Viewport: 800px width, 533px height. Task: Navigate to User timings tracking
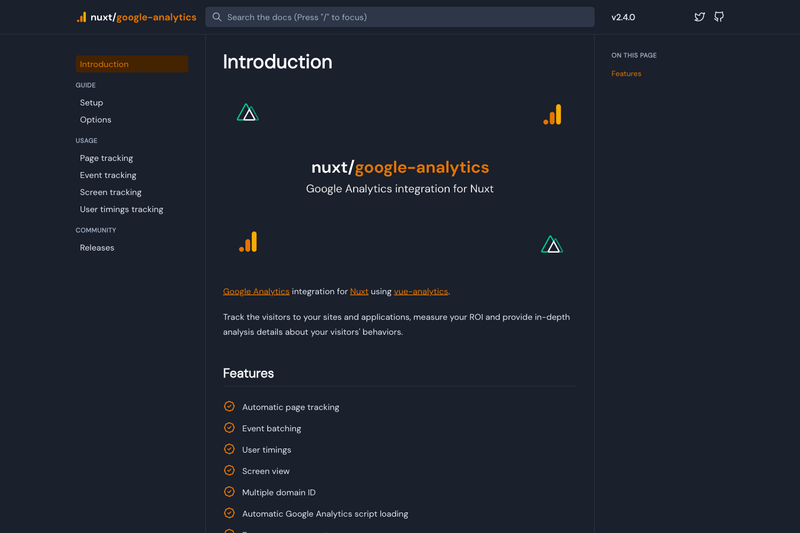(121, 209)
